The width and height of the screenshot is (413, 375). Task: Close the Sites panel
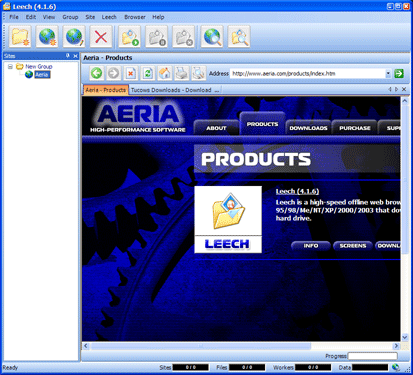click(x=75, y=56)
